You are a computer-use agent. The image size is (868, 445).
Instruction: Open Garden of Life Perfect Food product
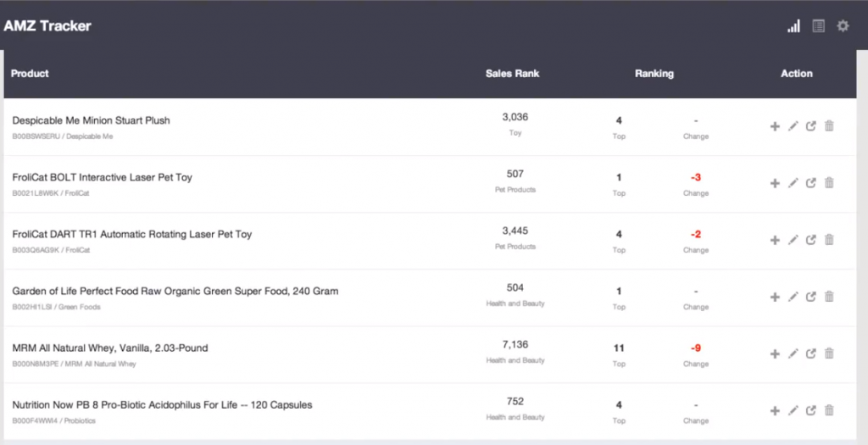175,291
